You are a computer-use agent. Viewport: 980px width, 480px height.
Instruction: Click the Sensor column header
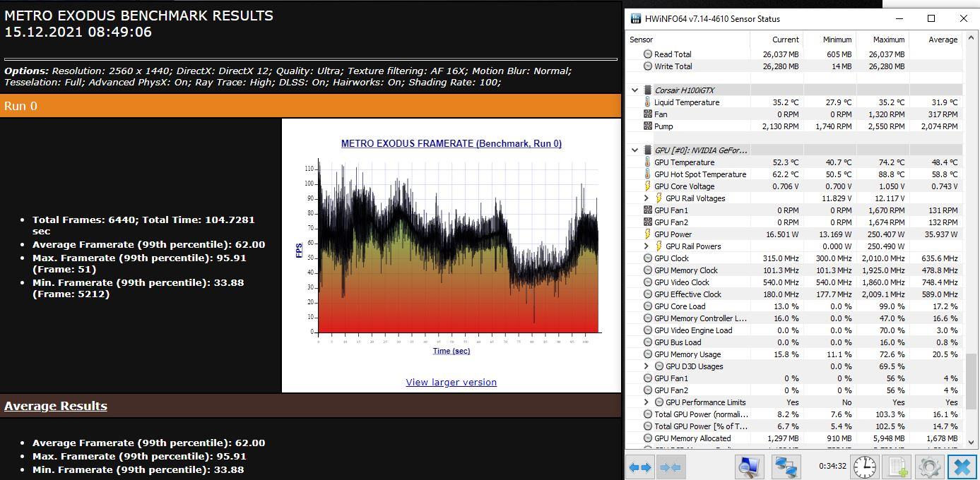(x=688, y=40)
